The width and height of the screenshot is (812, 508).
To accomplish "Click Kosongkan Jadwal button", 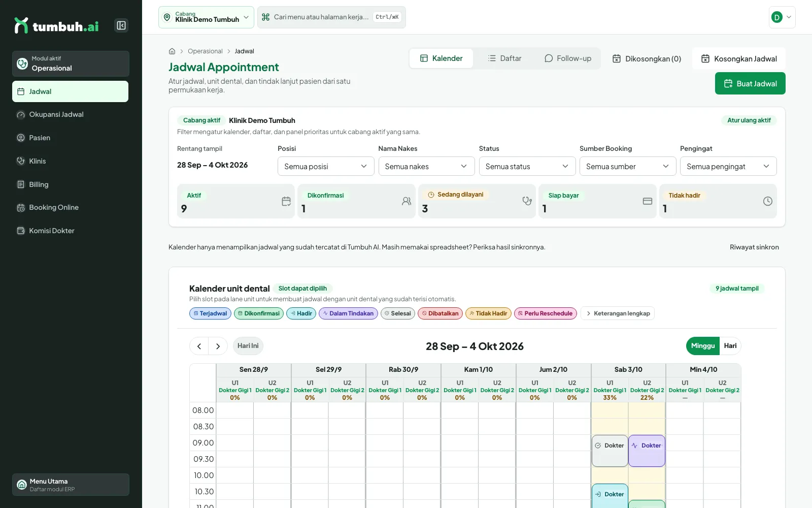I will [739, 58].
